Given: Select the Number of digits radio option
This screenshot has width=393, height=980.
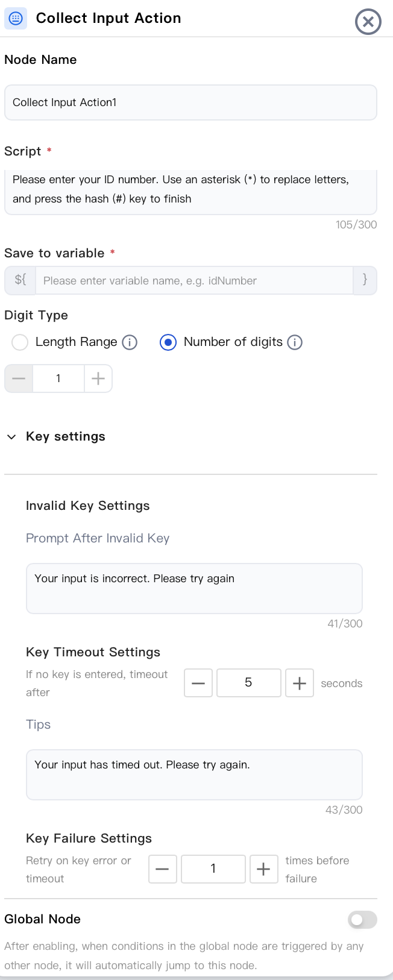Looking at the screenshot, I should [168, 342].
